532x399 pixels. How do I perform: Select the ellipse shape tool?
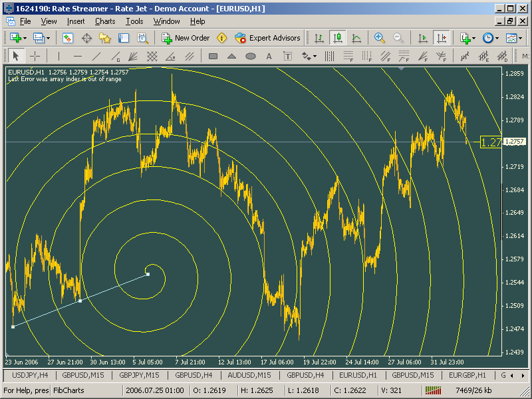[251, 56]
